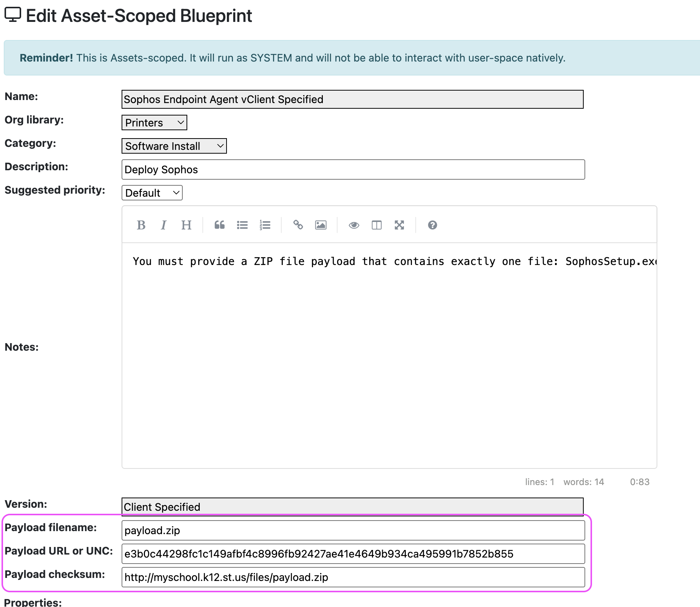Image resolution: width=700 pixels, height=607 pixels.
Task: Click the Payload URL or UNC field
Action: [x=353, y=554]
